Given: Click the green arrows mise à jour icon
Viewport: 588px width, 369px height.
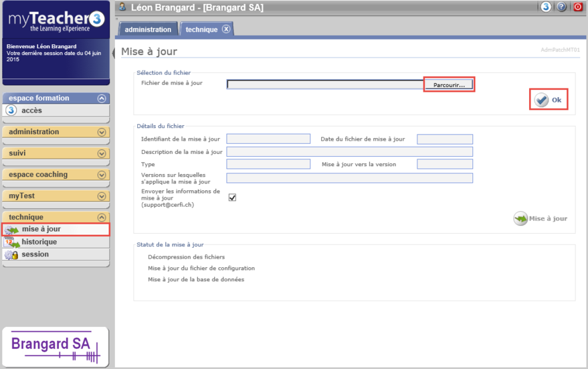Looking at the screenshot, I should [11, 230].
